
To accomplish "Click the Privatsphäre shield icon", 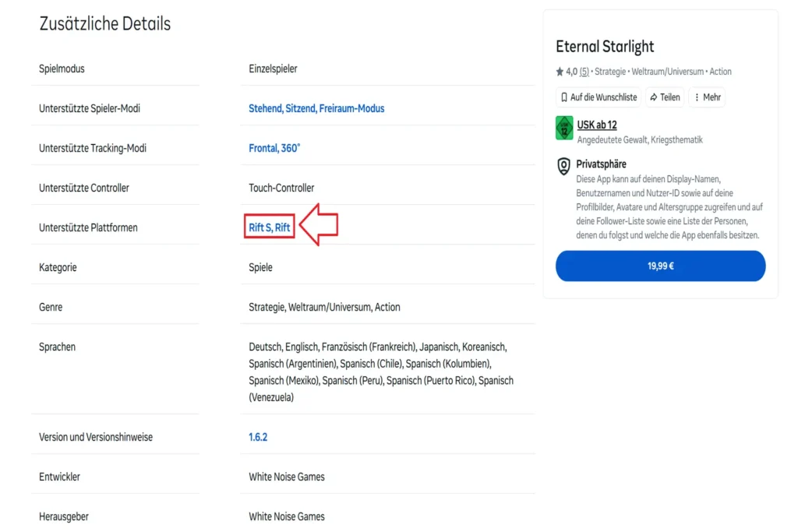I will (x=563, y=166).
